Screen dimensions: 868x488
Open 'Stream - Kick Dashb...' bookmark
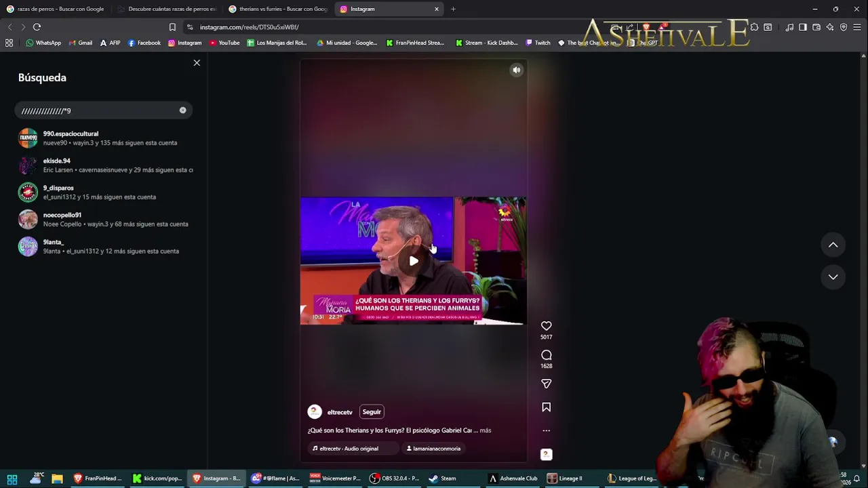click(x=487, y=43)
